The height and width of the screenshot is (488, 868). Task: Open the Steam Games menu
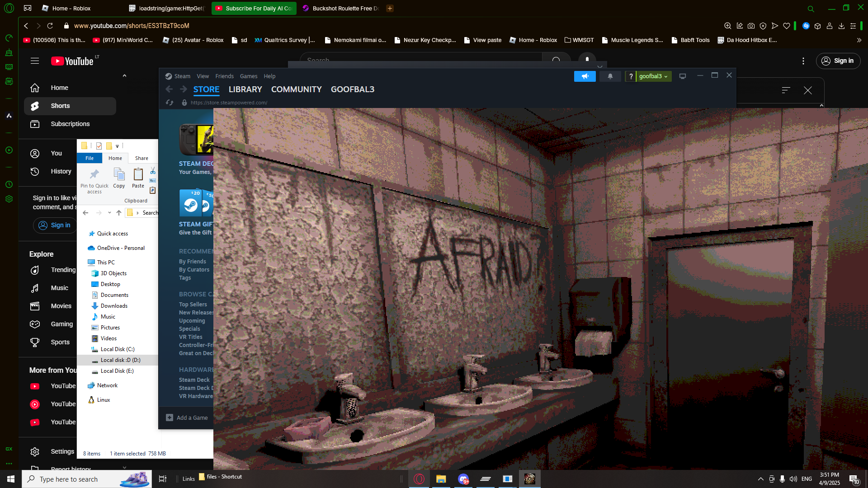coord(249,76)
